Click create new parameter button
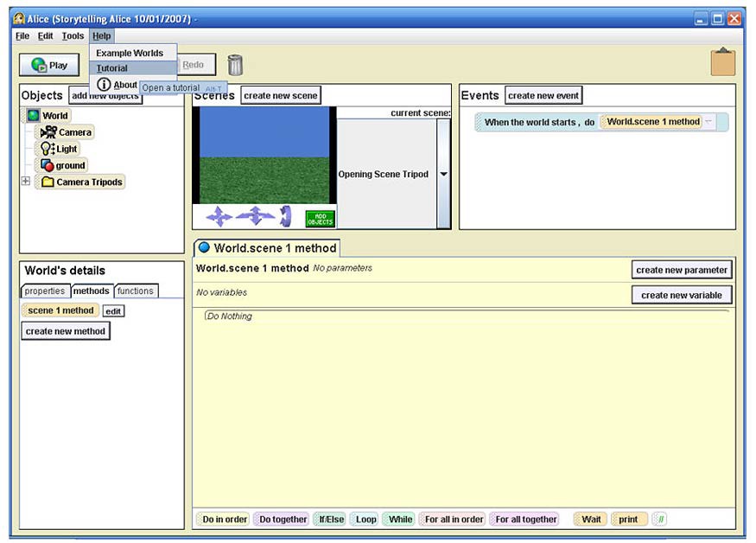The image size is (756, 543). pos(682,270)
